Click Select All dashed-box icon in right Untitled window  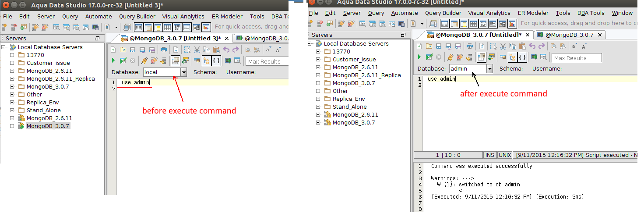point(493,46)
